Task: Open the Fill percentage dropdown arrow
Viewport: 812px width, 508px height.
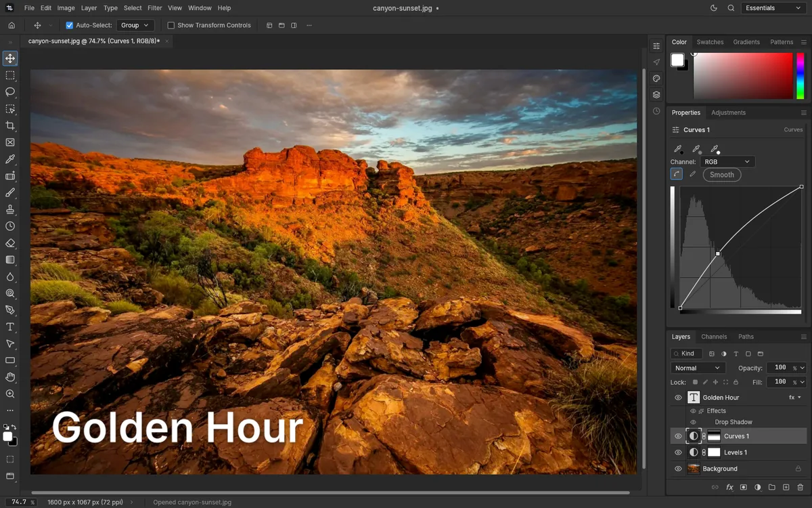Action: coord(803,382)
